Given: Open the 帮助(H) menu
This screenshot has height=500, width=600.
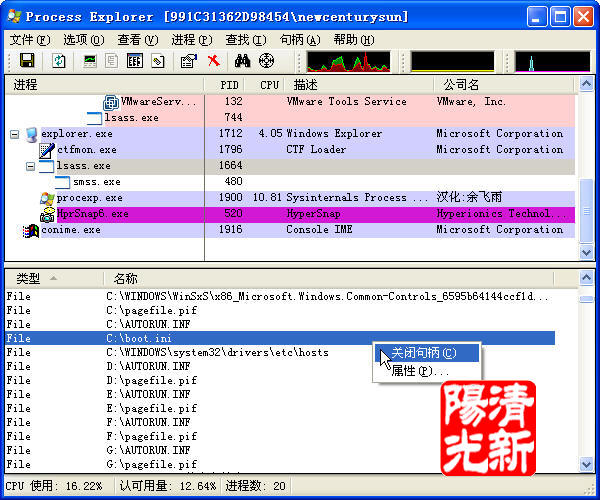Looking at the screenshot, I should click(354, 39).
